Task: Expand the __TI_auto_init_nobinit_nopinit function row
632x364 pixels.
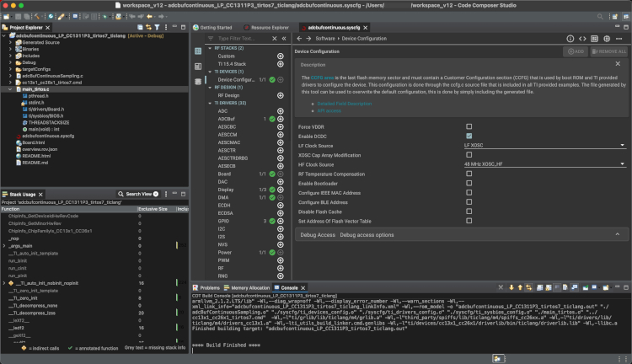Action: 4,283
